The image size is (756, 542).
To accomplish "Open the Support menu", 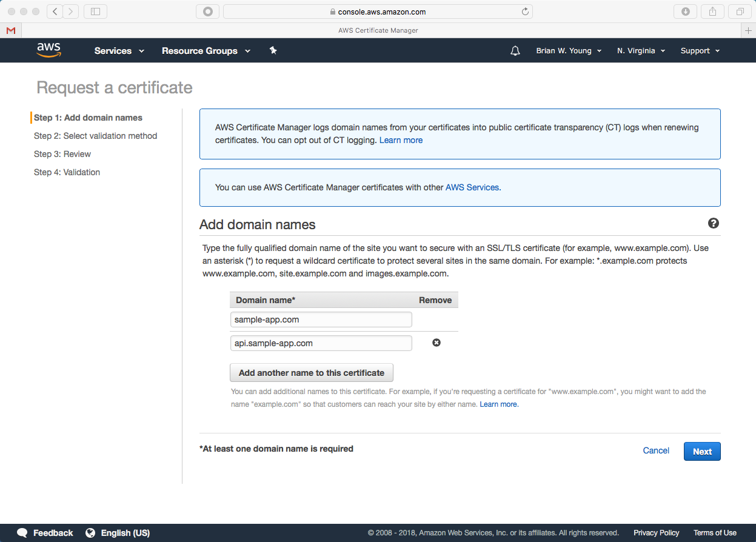I will tap(700, 51).
